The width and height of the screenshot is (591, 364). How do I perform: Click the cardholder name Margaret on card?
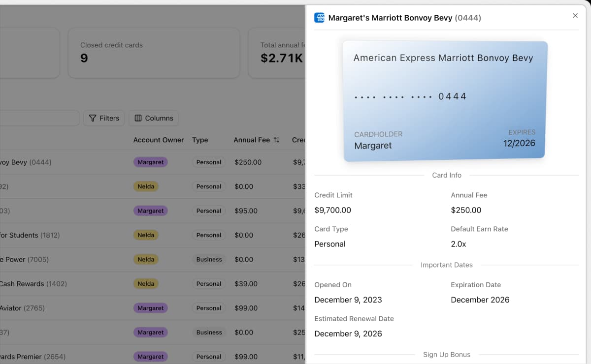tap(373, 146)
